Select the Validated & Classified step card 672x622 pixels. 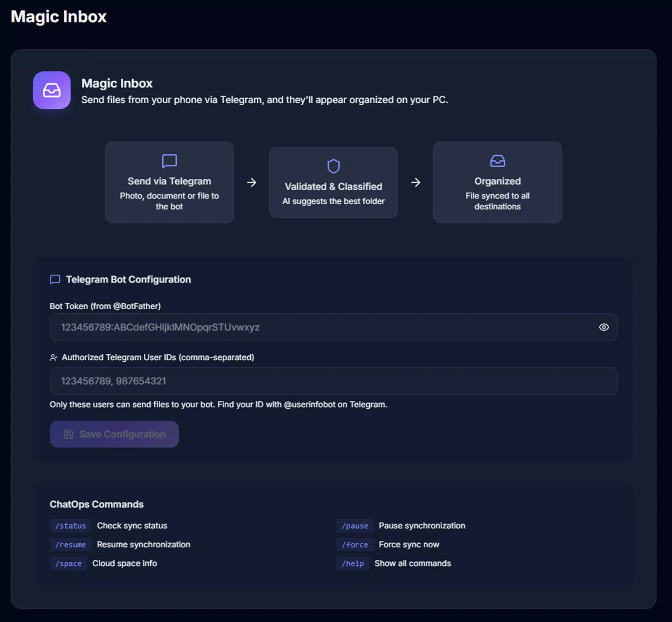click(x=333, y=182)
